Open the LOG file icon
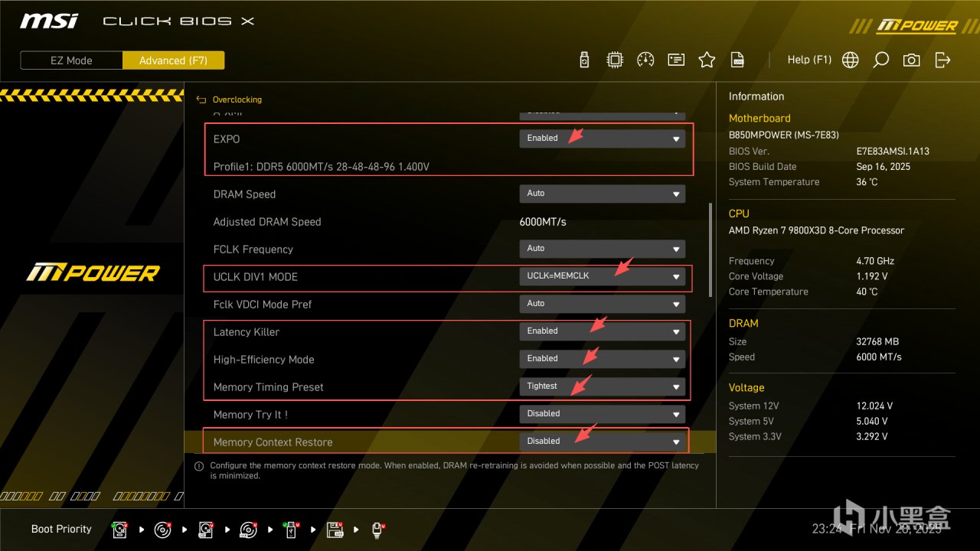The height and width of the screenshot is (551, 980). coord(737,60)
